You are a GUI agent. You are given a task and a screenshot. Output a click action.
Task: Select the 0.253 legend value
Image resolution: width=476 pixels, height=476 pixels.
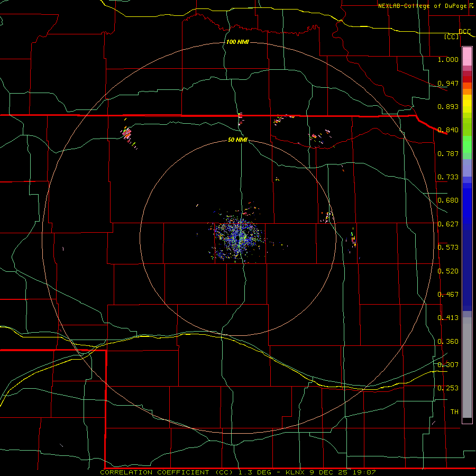448,388
